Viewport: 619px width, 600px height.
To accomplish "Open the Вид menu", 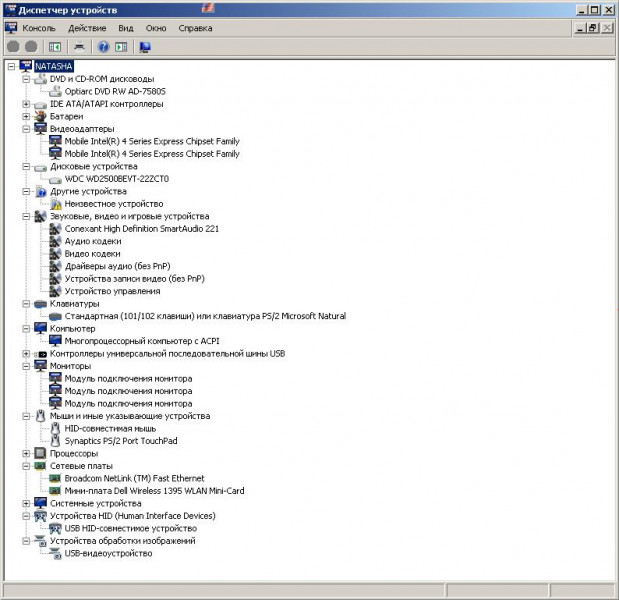I will (x=126, y=28).
